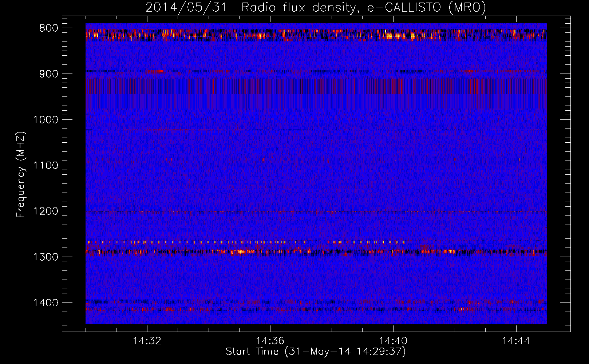Image resolution: width=589 pixels, height=364 pixels.
Task: Click the 14:32 time tick label
Action: 147,341
